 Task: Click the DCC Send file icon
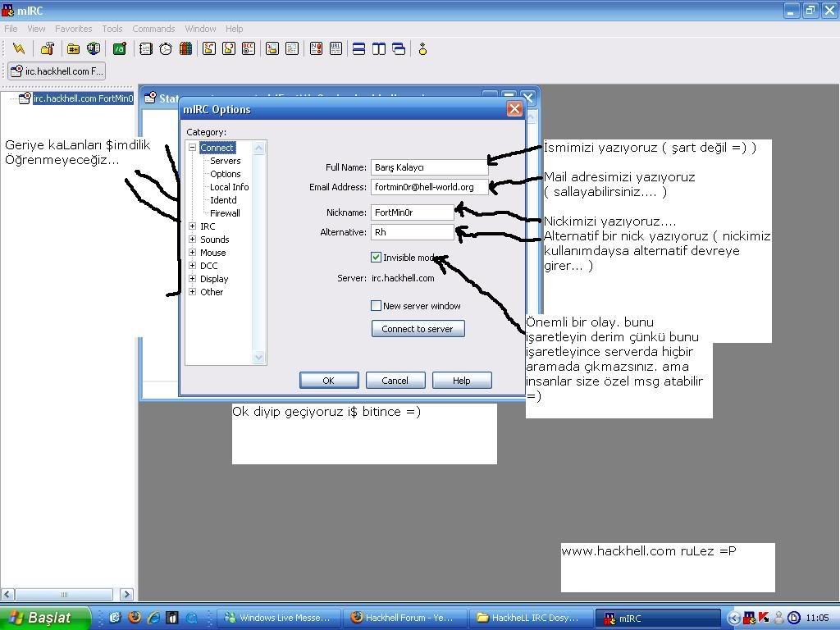pos(209,48)
